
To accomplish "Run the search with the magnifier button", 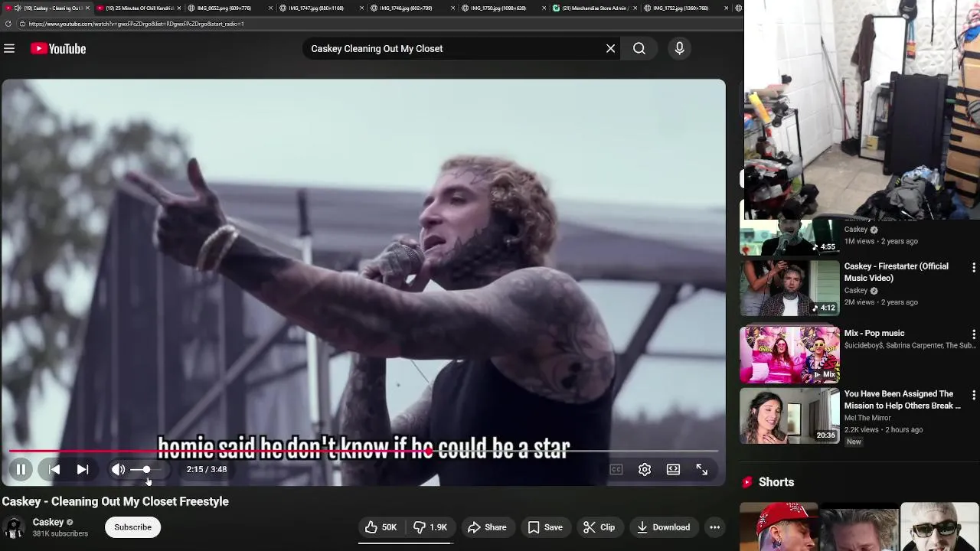I will click(x=639, y=49).
